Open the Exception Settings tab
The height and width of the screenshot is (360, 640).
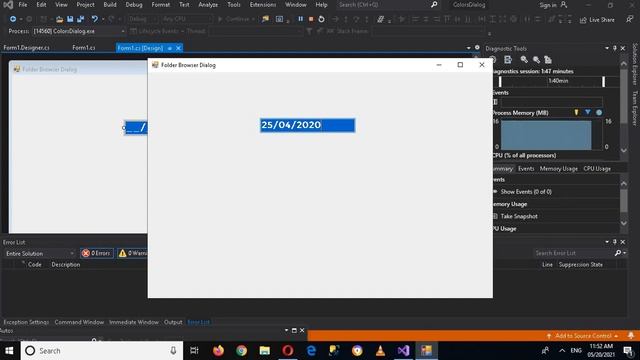pyautogui.click(x=26, y=322)
